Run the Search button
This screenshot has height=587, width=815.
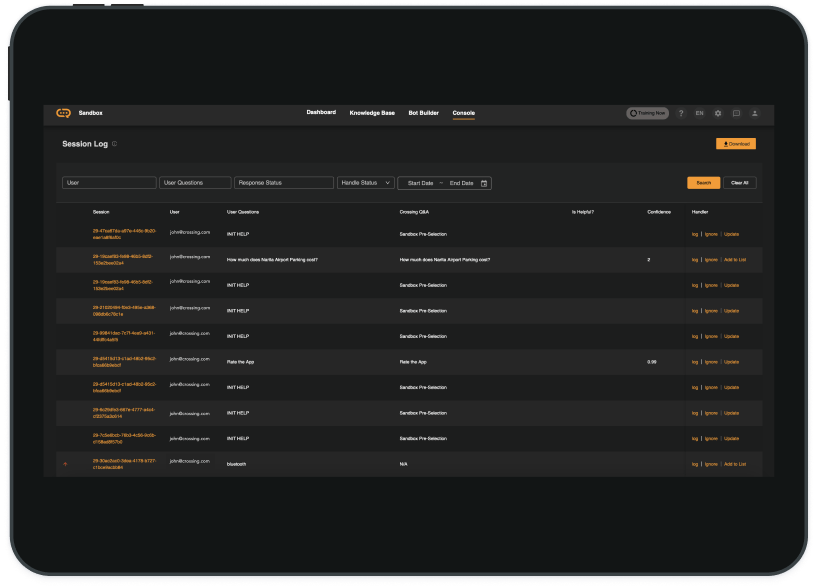click(x=703, y=183)
